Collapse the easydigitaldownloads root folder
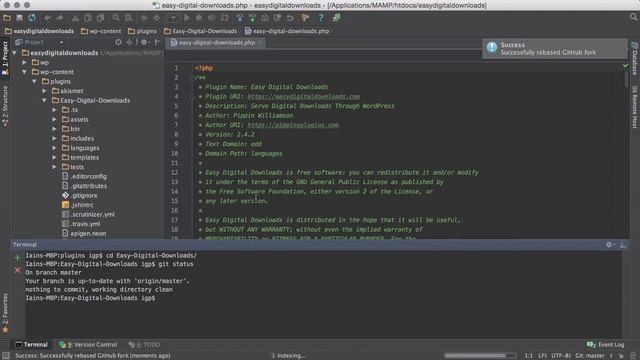 [x=15, y=53]
